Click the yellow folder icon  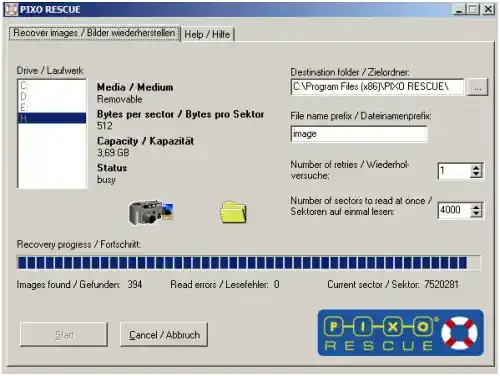coord(233,212)
